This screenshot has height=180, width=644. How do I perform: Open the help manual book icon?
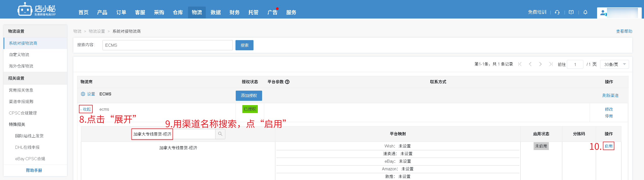pos(571,12)
